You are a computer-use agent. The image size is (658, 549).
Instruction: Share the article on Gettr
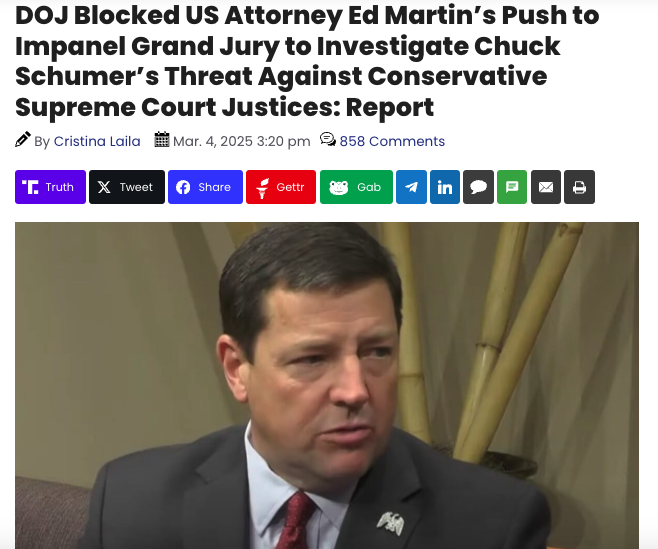point(281,187)
